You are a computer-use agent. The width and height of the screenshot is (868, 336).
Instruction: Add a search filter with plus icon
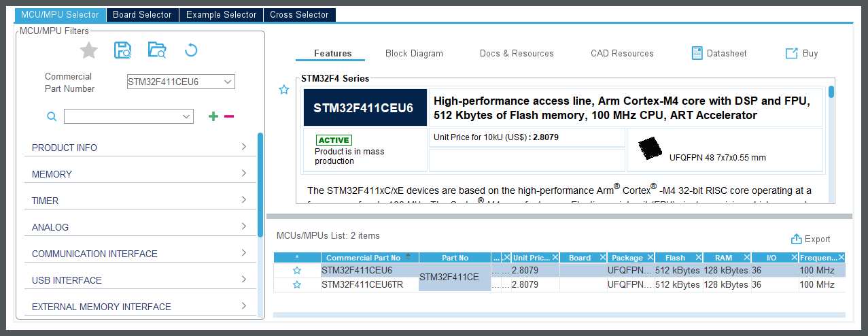pyautogui.click(x=213, y=116)
